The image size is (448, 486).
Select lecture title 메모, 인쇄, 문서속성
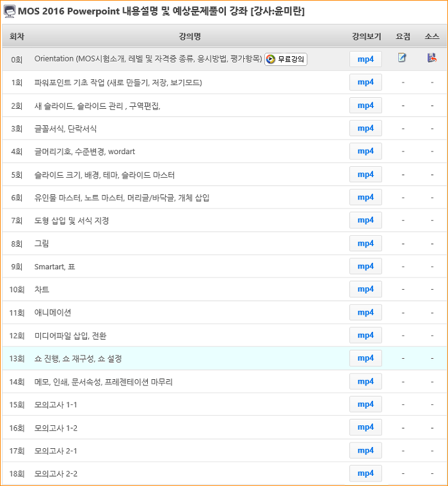pos(103,382)
